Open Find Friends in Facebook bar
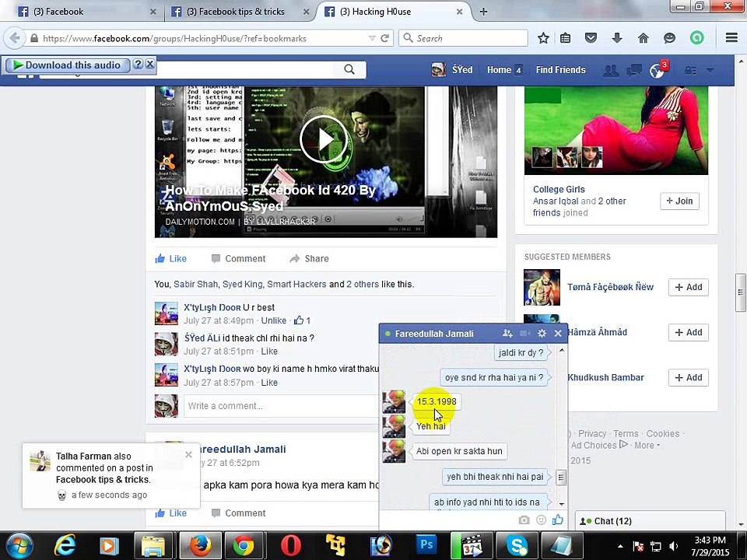This screenshot has width=747, height=560. 561,70
